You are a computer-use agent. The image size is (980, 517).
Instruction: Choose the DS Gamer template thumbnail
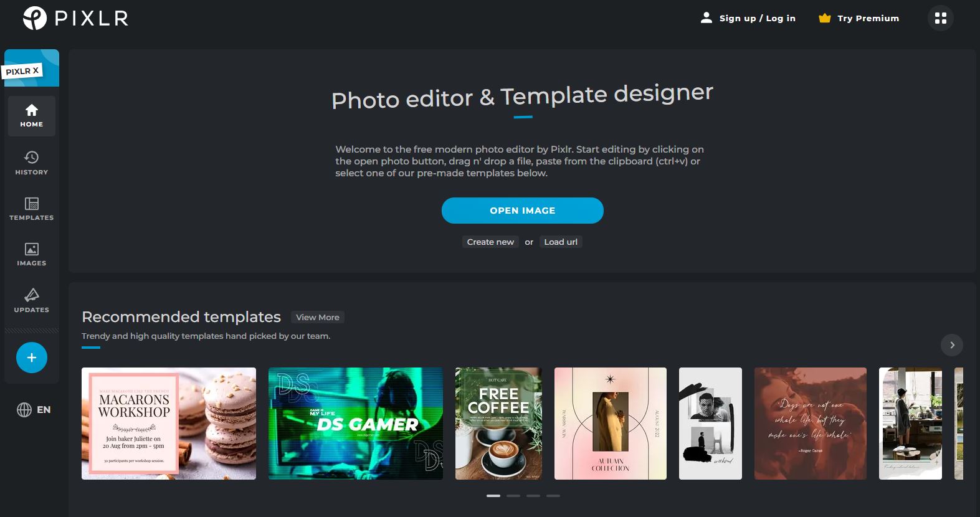click(355, 424)
